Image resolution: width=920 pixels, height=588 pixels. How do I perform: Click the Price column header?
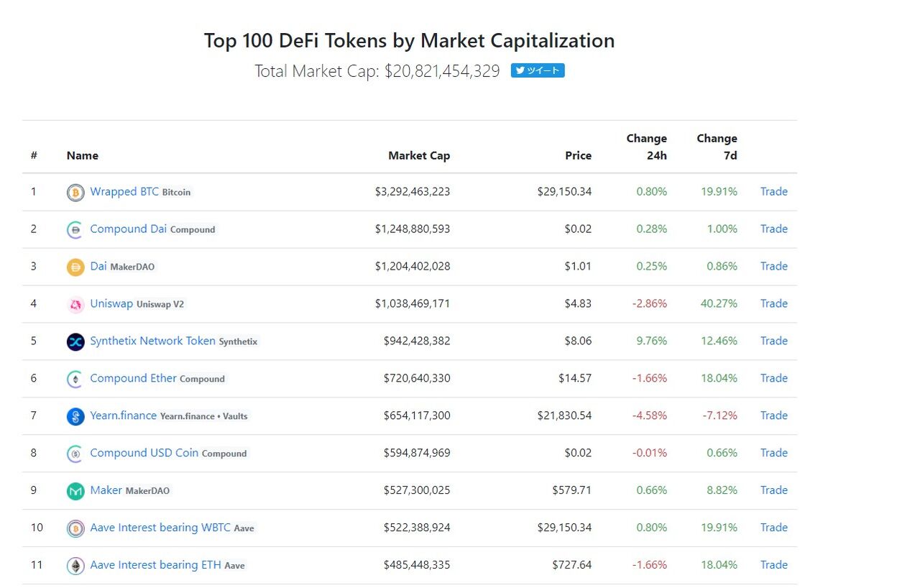coord(578,155)
